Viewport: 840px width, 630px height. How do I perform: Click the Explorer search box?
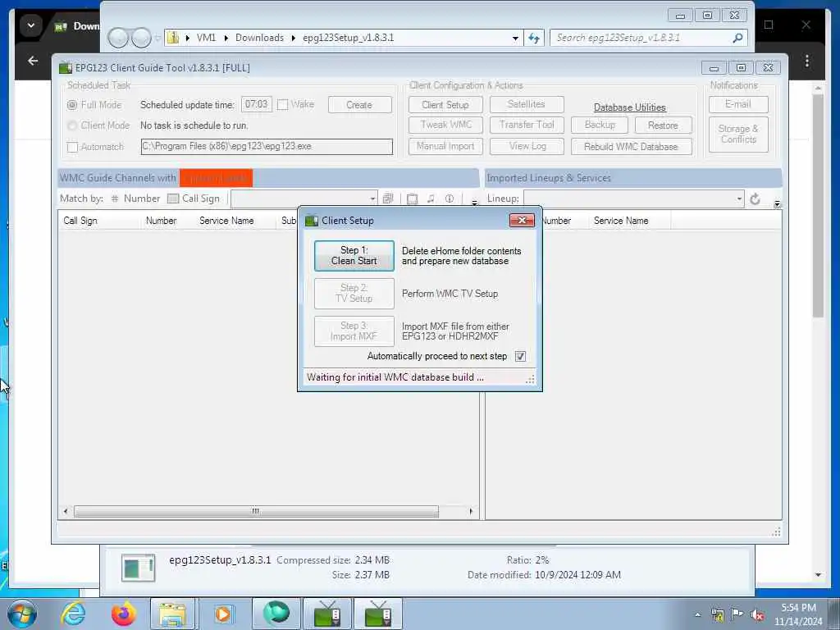pyautogui.click(x=641, y=38)
